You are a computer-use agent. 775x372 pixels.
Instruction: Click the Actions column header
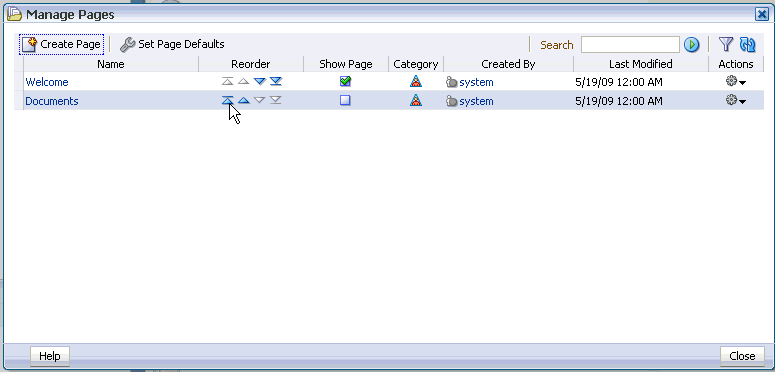coord(736,64)
